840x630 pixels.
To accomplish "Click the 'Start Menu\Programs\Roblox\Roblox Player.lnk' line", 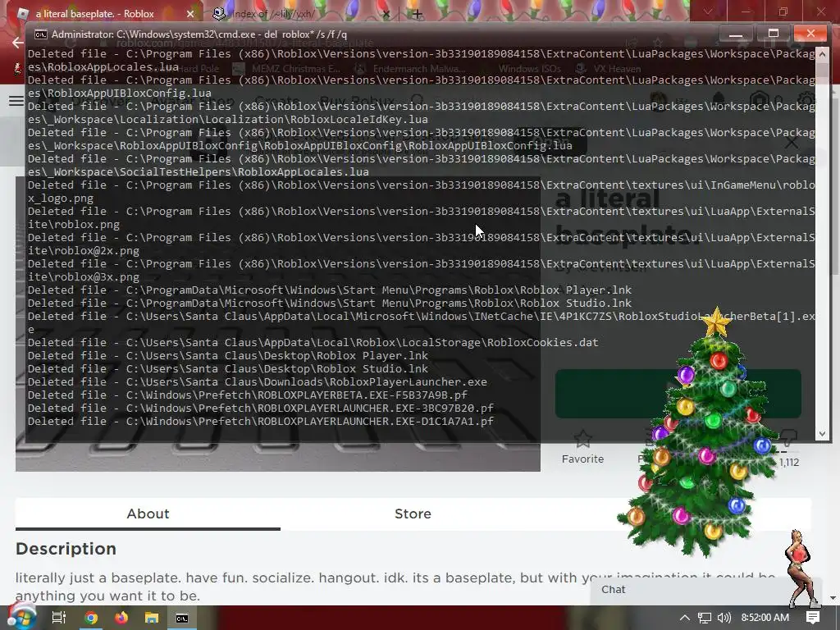I will point(330,290).
